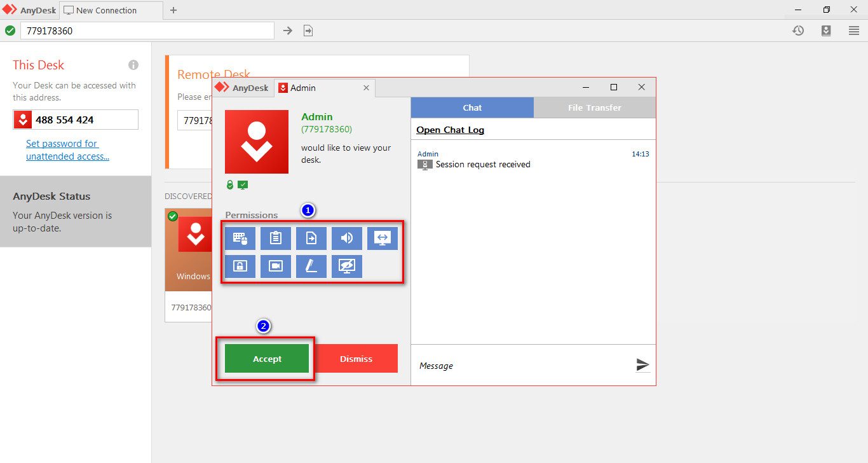This screenshot has height=463, width=868.
Task: Click the Admin ID (779178360) text
Action: coord(327,129)
